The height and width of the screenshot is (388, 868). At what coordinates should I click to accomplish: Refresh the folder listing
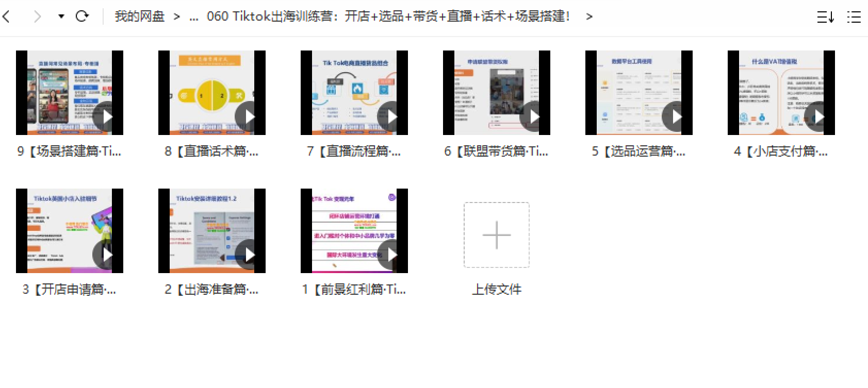pos(82,16)
